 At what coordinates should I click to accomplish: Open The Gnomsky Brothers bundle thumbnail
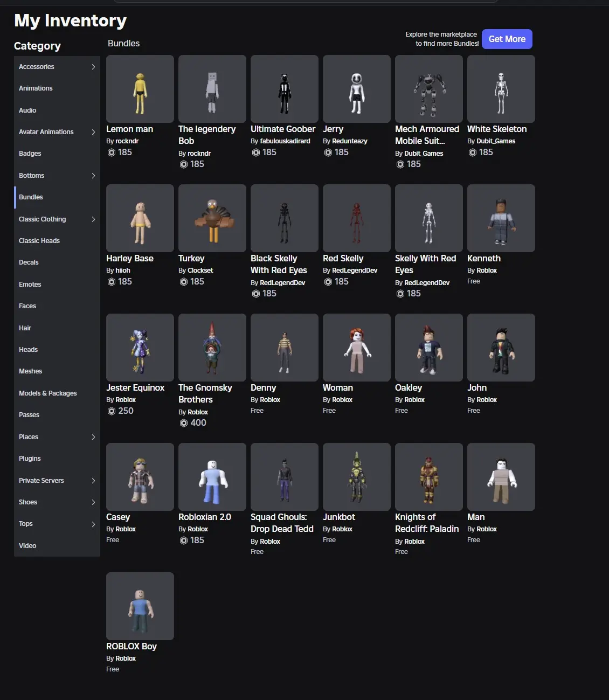[212, 348]
